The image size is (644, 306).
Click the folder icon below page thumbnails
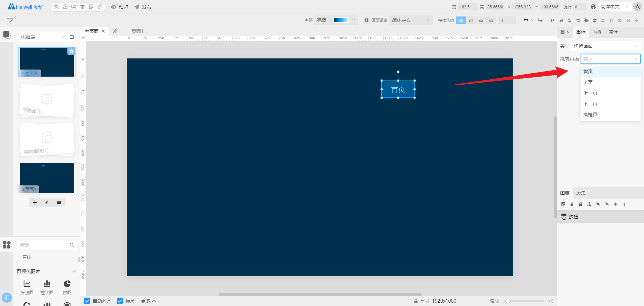pyautogui.click(x=59, y=203)
